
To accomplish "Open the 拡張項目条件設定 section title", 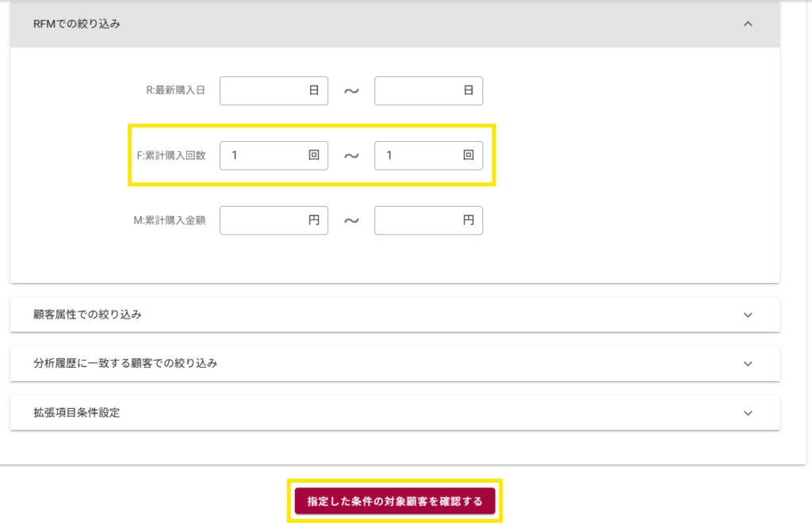I will tap(77, 413).
